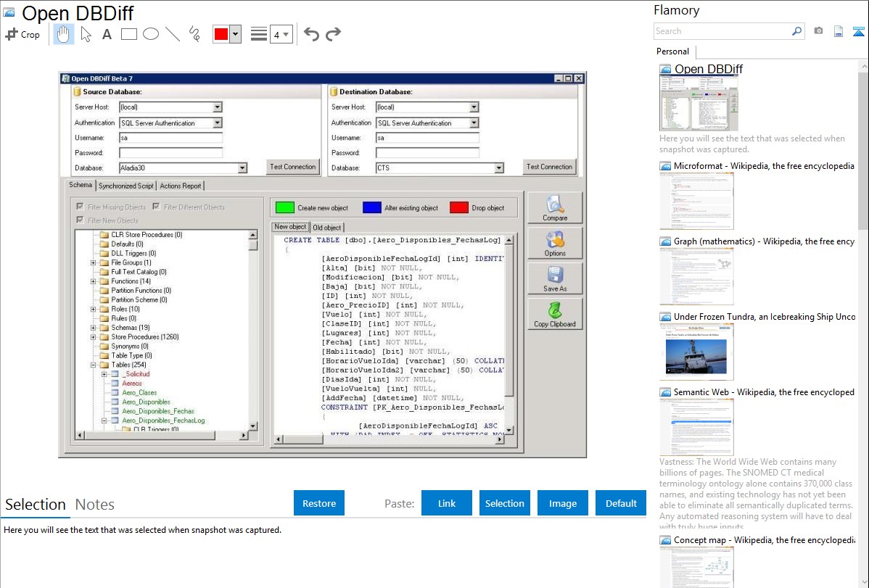Undo the last annotation
Viewport: 869px width, 588px height.
[311, 34]
